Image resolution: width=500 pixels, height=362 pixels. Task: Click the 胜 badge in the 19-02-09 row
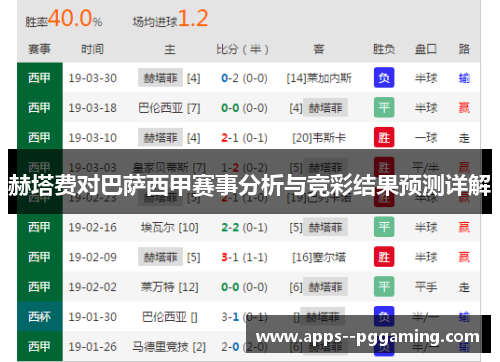point(384,257)
